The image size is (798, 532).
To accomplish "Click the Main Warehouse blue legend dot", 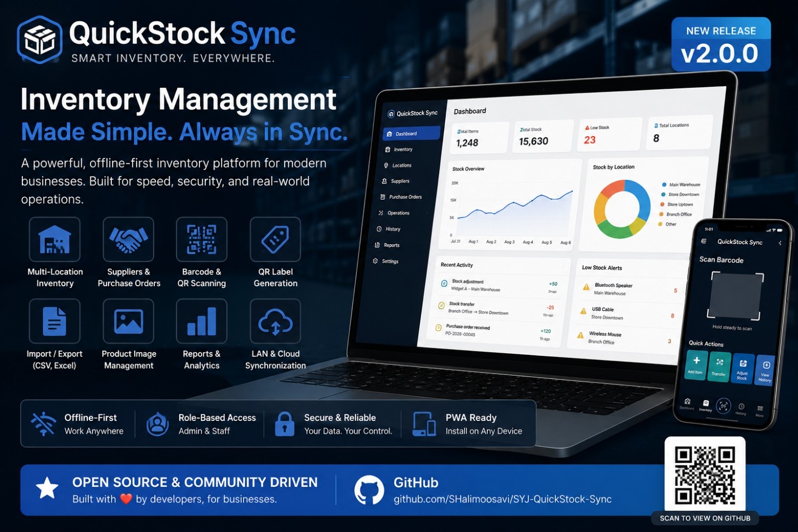I will tap(664, 185).
